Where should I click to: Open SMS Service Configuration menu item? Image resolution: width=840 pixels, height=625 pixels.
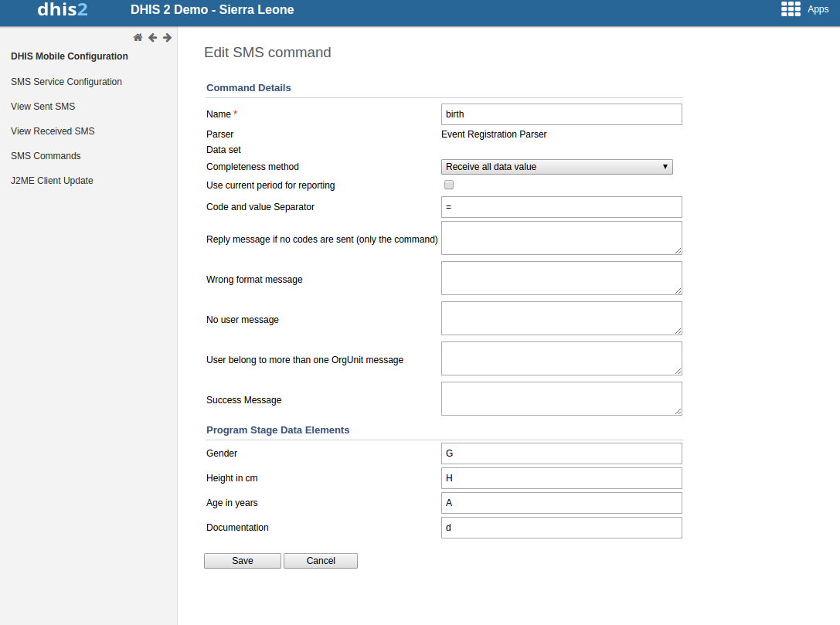tap(66, 82)
